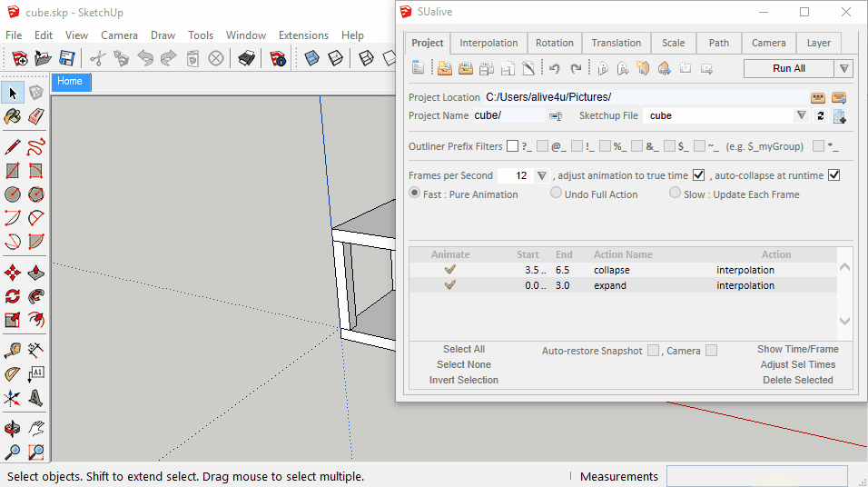Click the Home scene tab
The width and height of the screenshot is (868, 487).
pos(71,82)
